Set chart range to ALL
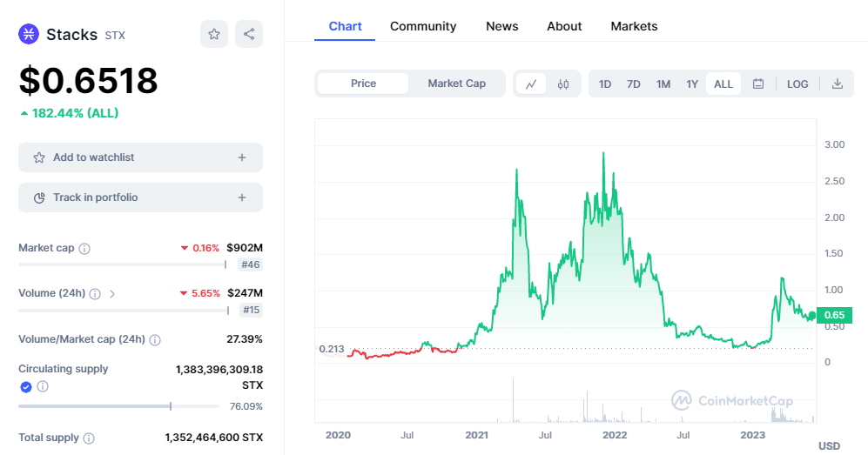Screen dimensions: 868x455 (x=723, y=84)
